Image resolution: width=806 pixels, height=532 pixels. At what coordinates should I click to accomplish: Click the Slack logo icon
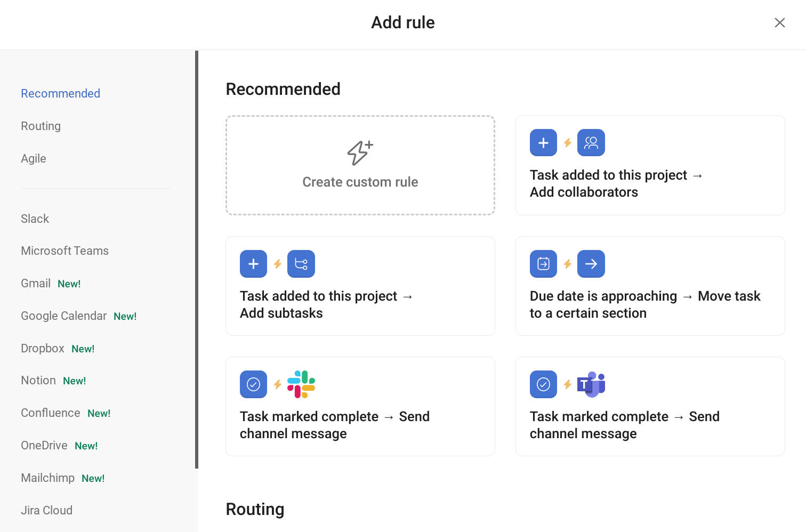[x=301, y=384]
